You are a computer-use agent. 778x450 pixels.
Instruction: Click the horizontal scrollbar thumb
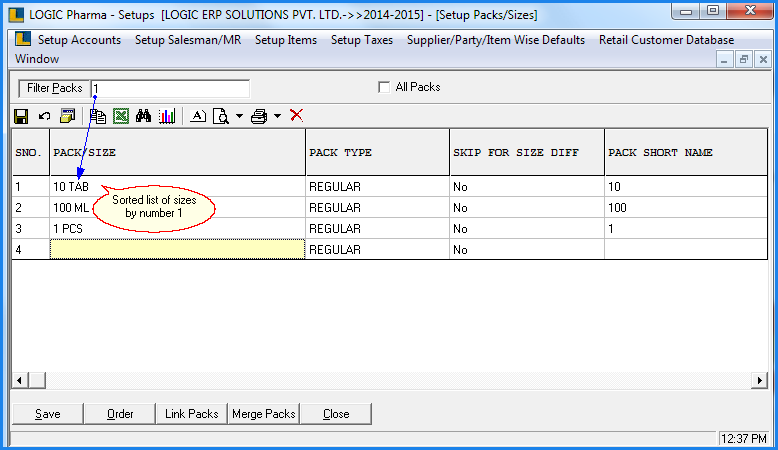37,381
